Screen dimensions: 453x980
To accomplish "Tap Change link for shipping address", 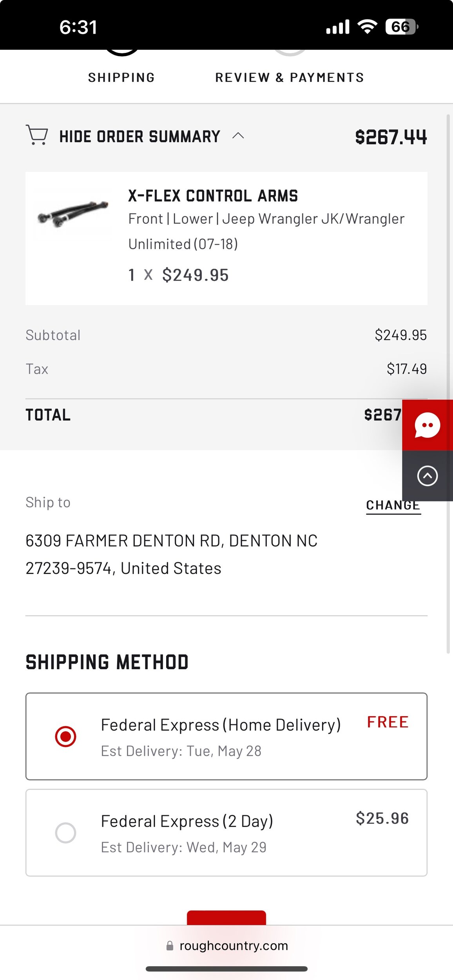I will tap(393, 505).
